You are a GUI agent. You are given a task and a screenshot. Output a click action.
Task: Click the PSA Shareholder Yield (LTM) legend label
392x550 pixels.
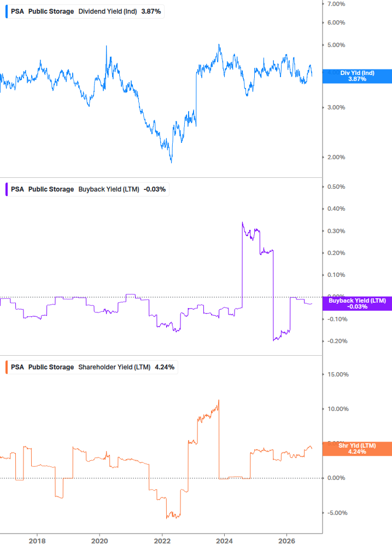tap(92, 367)
